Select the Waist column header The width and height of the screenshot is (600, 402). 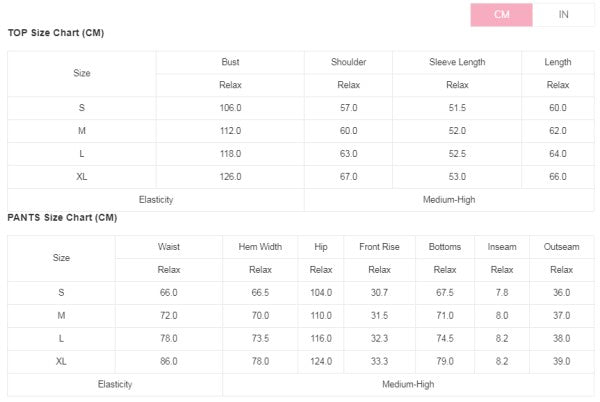pos(169,246)
